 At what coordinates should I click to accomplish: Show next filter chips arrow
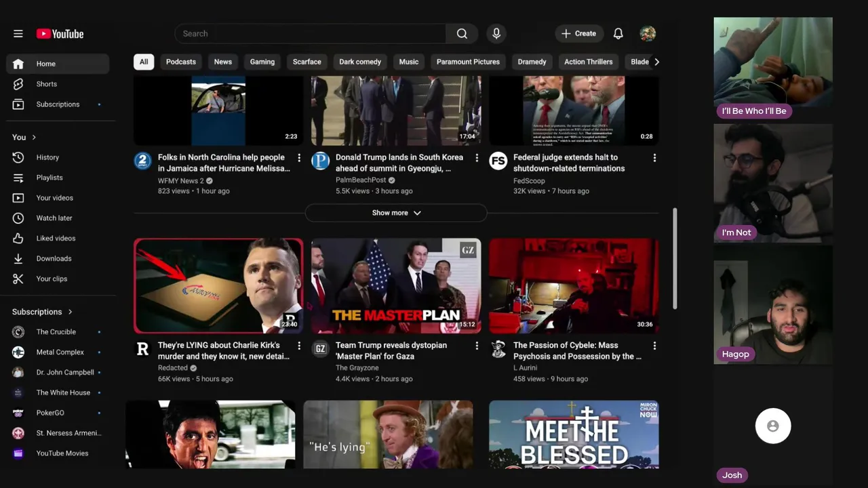(x=656, y=62)
